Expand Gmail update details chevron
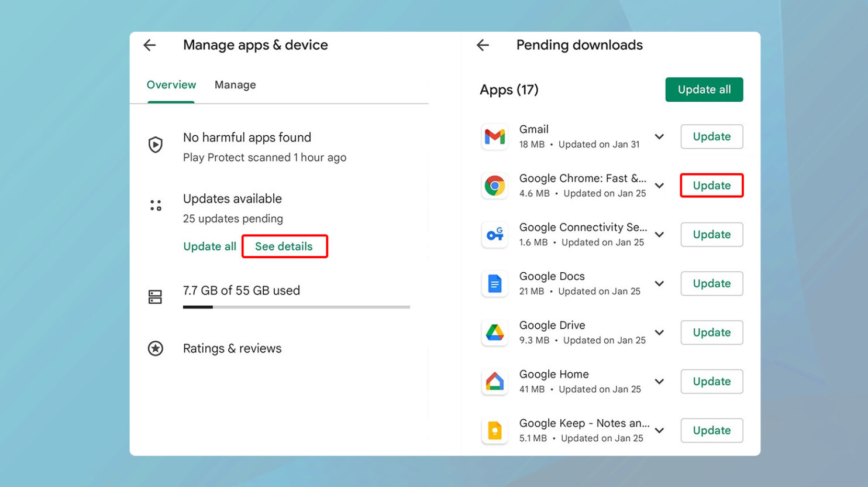Image resolution: width=868 pixels, height=487 pixels. [x=659, y=137]
